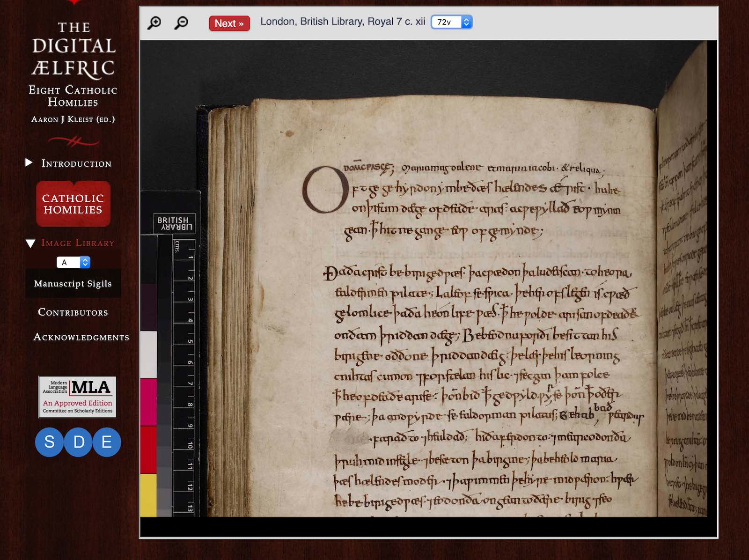Click the manuscript title London, British Library, Royal 7 c. xii

[343, 22]
